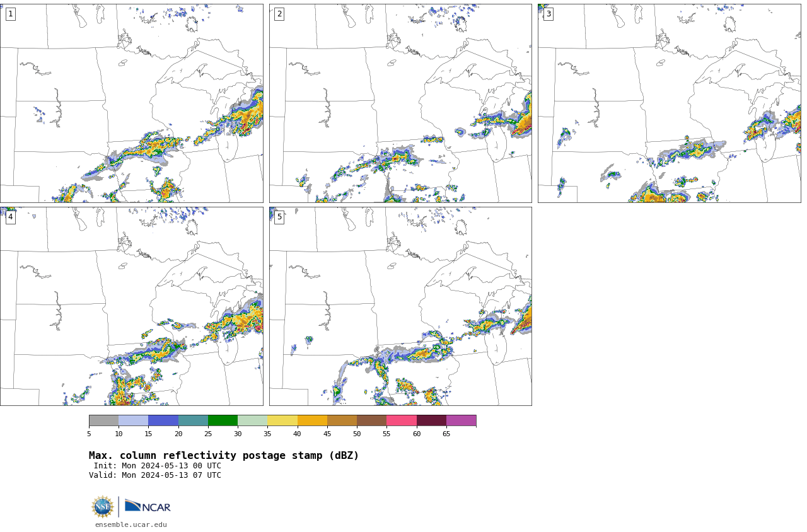This screenshot has width=807, height=532.
Task: Click the dark green 25-30 dBZ swatch
Action: coord(223,420)
